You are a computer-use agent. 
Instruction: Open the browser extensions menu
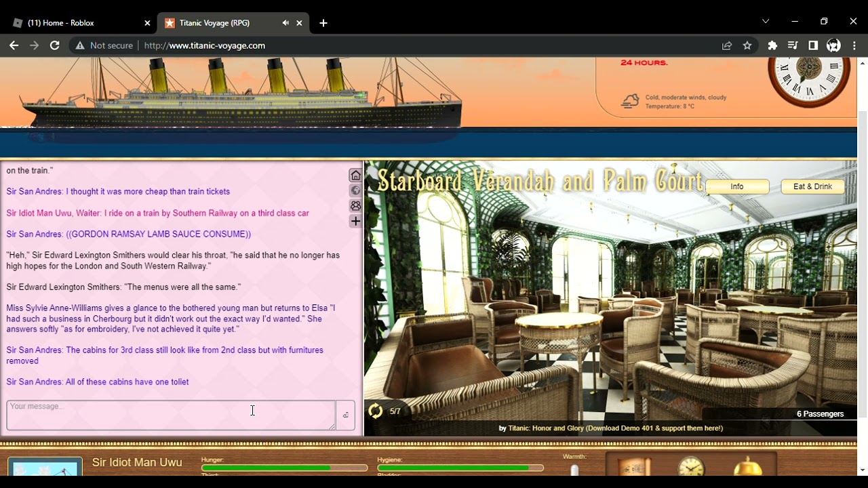(772, 45)
